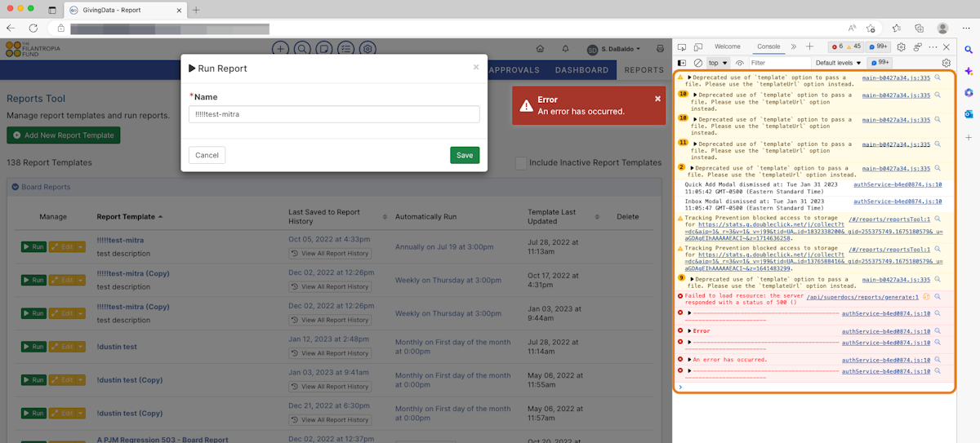Click the console Filter input field

tap(779, 63)
